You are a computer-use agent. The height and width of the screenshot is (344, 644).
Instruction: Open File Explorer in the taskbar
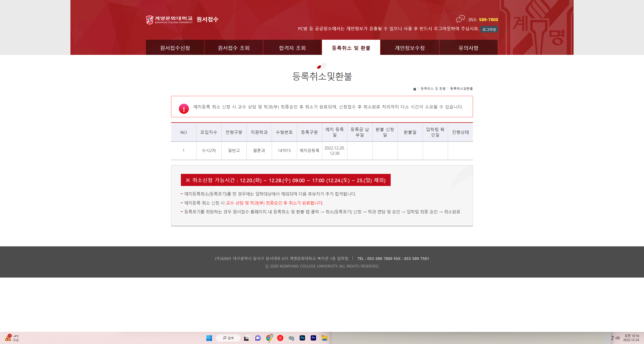coord(324,338)
